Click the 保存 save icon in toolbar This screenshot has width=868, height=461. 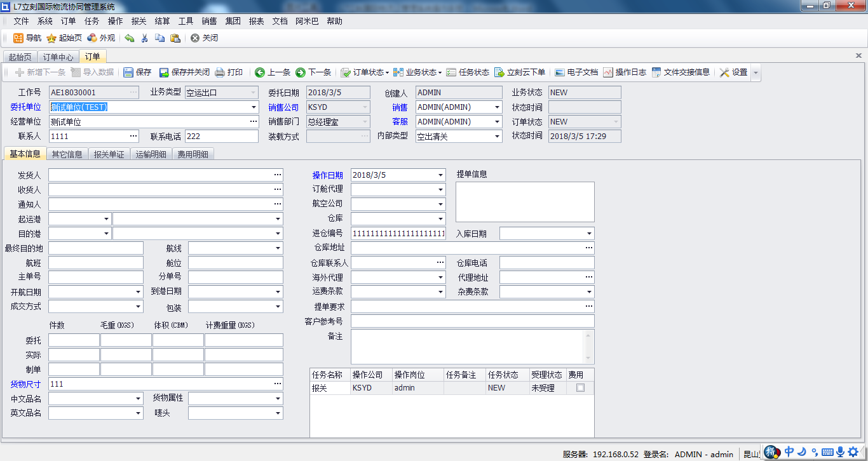click(x=128, y=72)
